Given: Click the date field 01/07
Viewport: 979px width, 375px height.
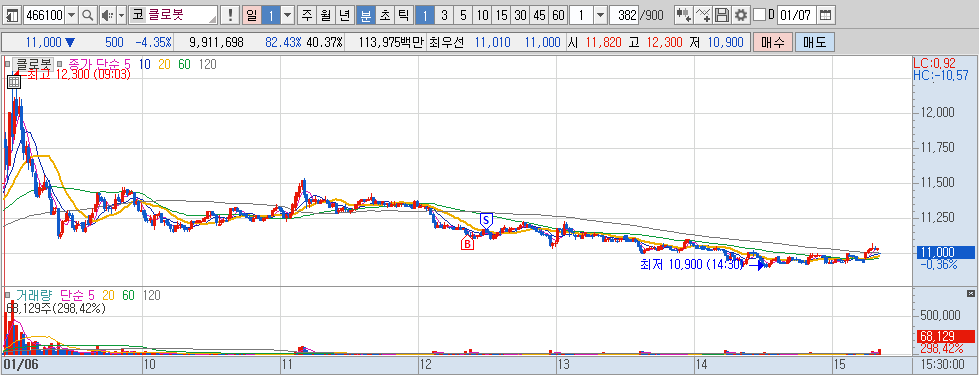Looking at the screenshot, I should [797, 15].
